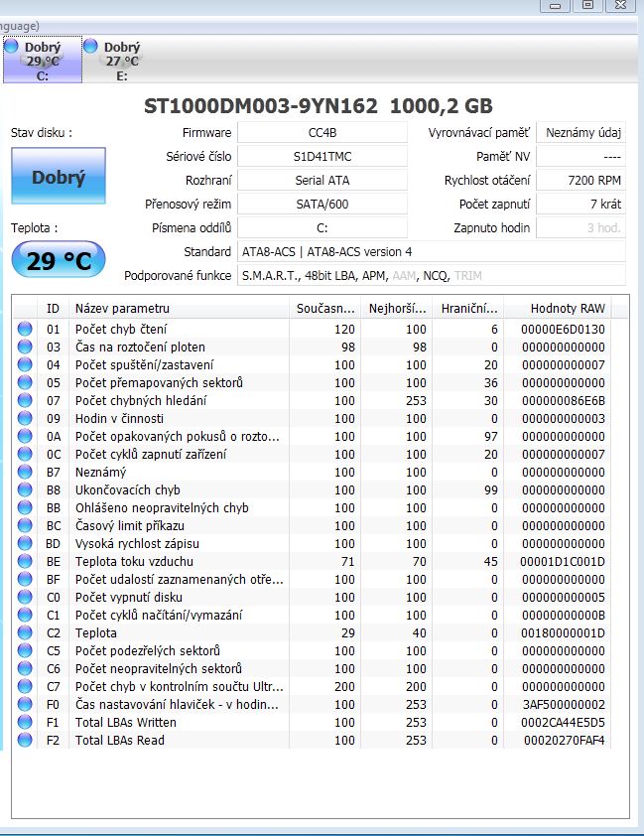Select the 'Total LBAs Read' parameter name
Screen dimensions: 644x836
click(x=120, y=740)
